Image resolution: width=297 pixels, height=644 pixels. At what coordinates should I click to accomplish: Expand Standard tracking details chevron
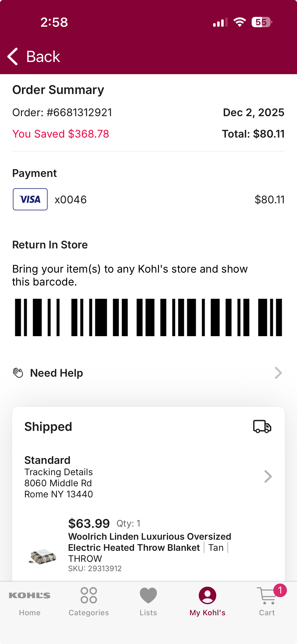pyautogui.click(x=268, y=476)
